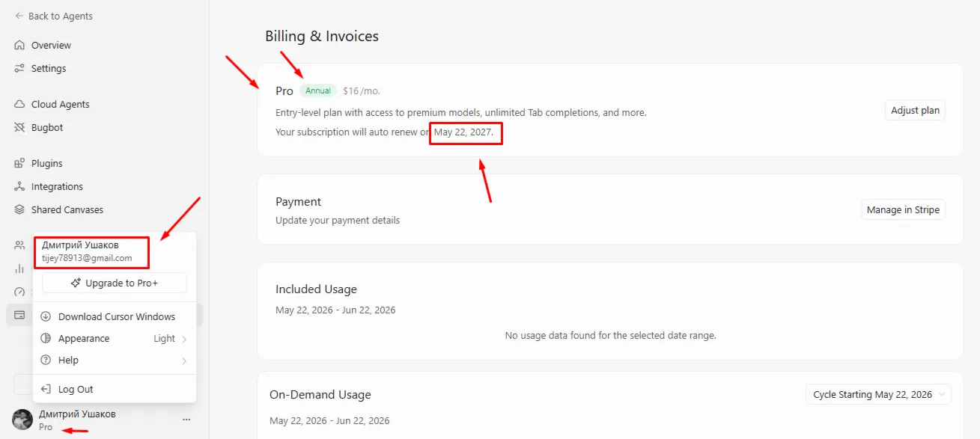The width and height of the screenshot is (980, 439).
Task: Click the partially hidden members people icon
Action: click(19, 245)
